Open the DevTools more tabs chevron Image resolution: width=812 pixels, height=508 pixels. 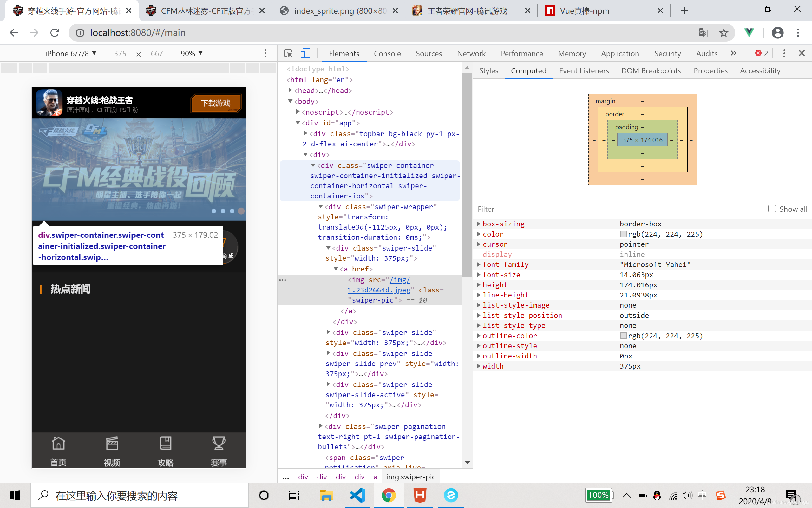point(733,53)
